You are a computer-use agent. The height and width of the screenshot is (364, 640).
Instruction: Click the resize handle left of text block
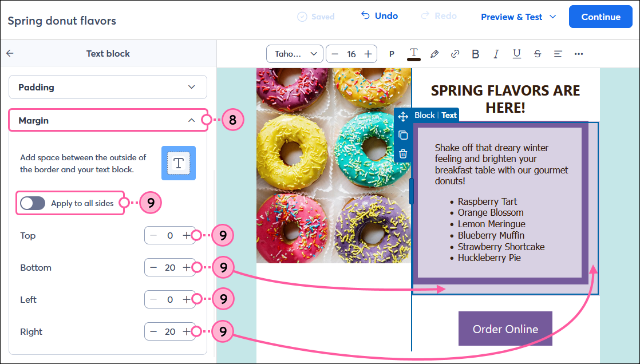point(412,191)
